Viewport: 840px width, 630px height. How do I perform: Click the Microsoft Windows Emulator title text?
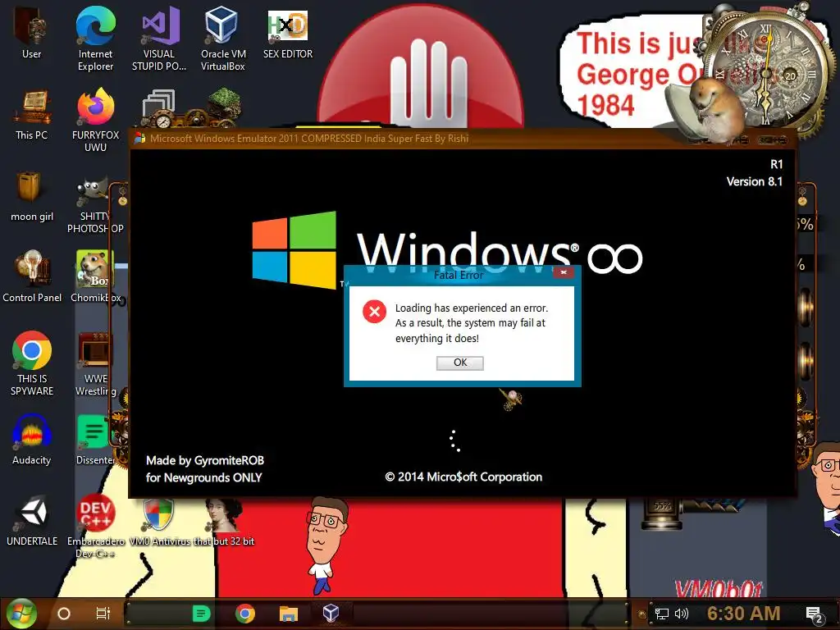[309, 138]
